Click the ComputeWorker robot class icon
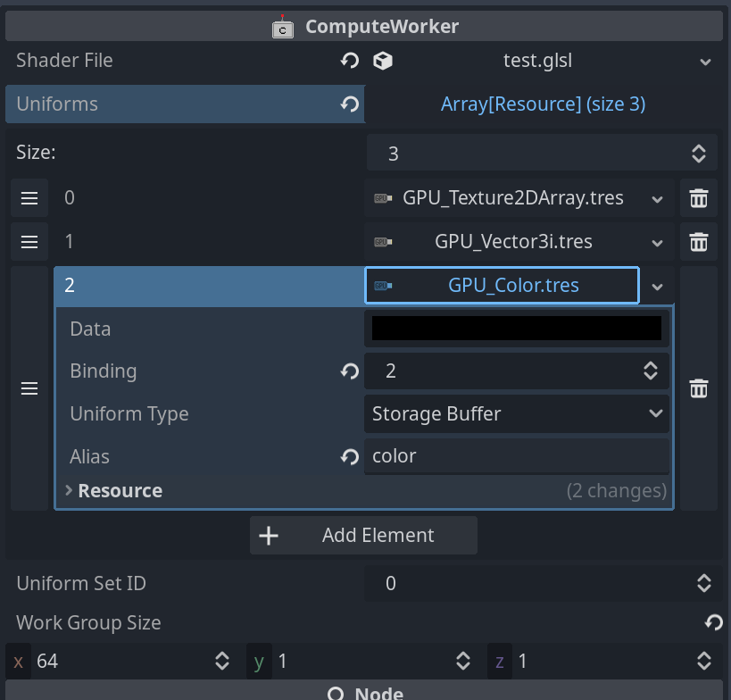 283,27
